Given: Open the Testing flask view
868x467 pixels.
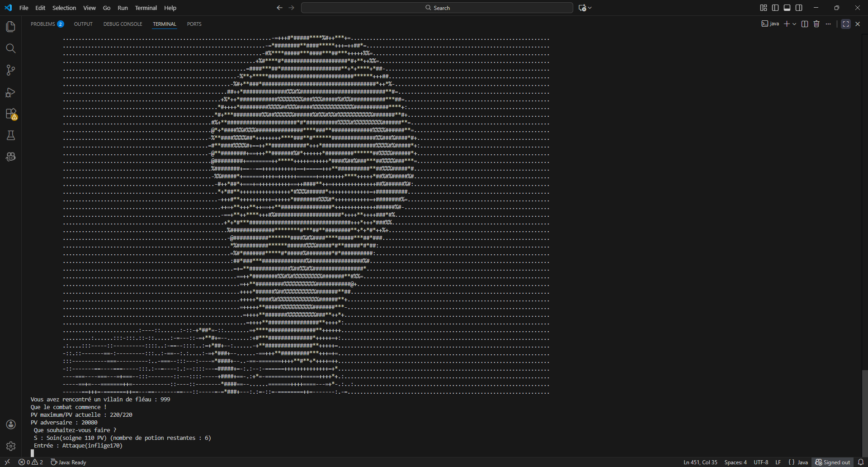Looking at the screenshot, I should click(x=11, y=135).
